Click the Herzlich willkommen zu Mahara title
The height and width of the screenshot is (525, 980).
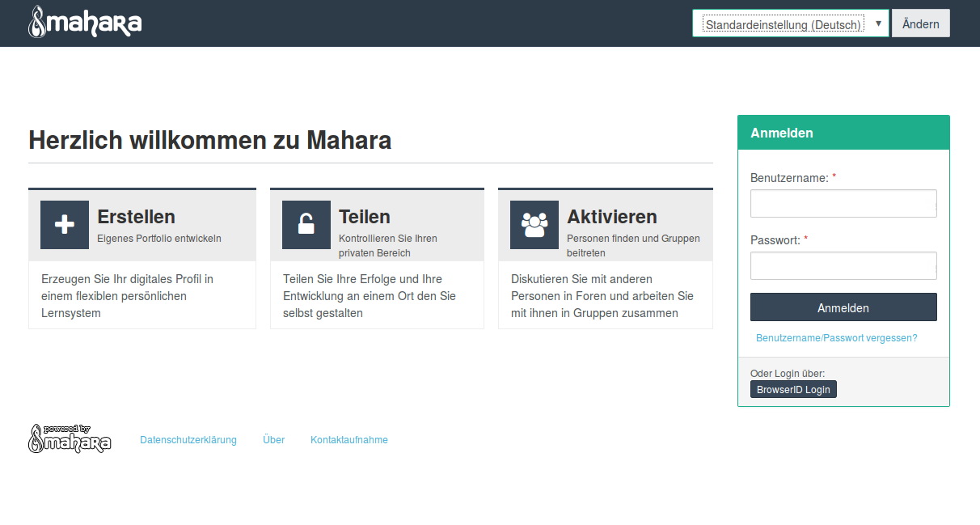210,140
